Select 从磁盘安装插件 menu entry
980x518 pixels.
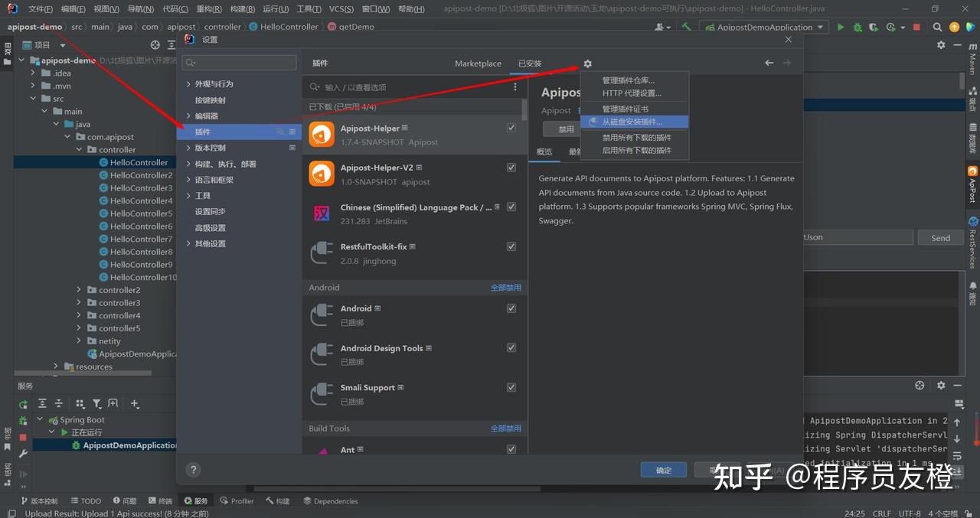(x=635, y=122)
